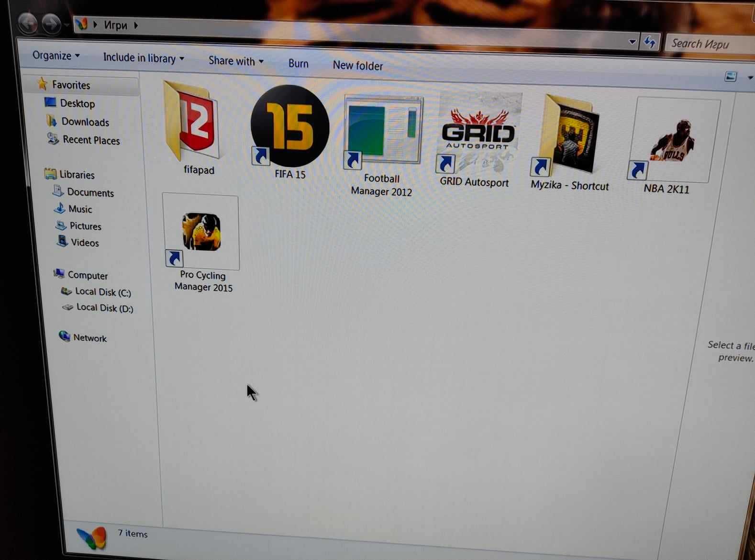Screen dimensions: 755x560
Task: Open the Organize dropdown menu
Action: [56, 56]
